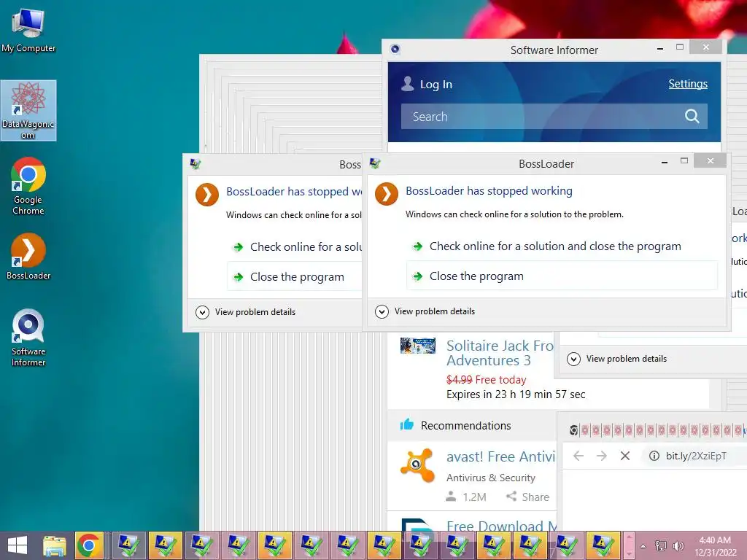Click in the Software Informer Search field
The width and height of the screenshot is (747, 560).
point(554,116)
